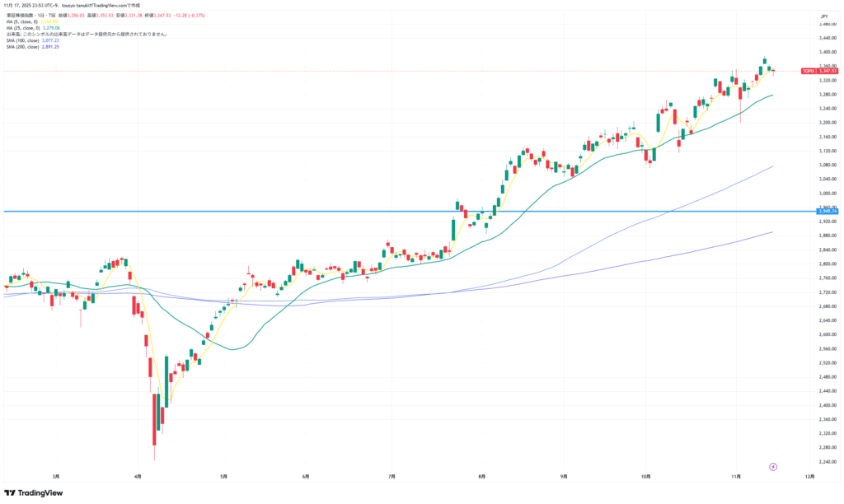The image size is (844, 504).
Task: Click the 8月 label on the time axis
Action: [x=481, y=476]
